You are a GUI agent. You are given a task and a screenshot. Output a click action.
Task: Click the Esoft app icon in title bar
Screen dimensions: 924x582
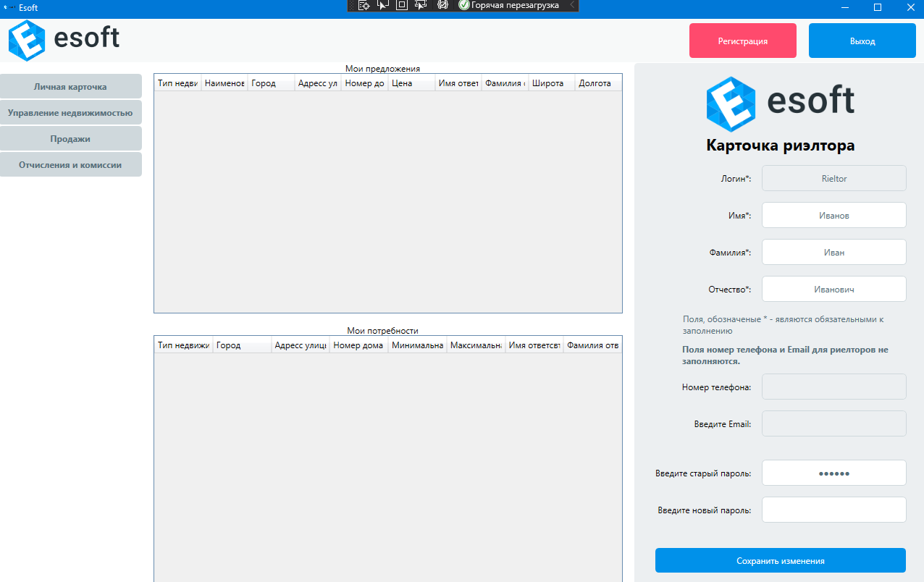coord(8,8)
